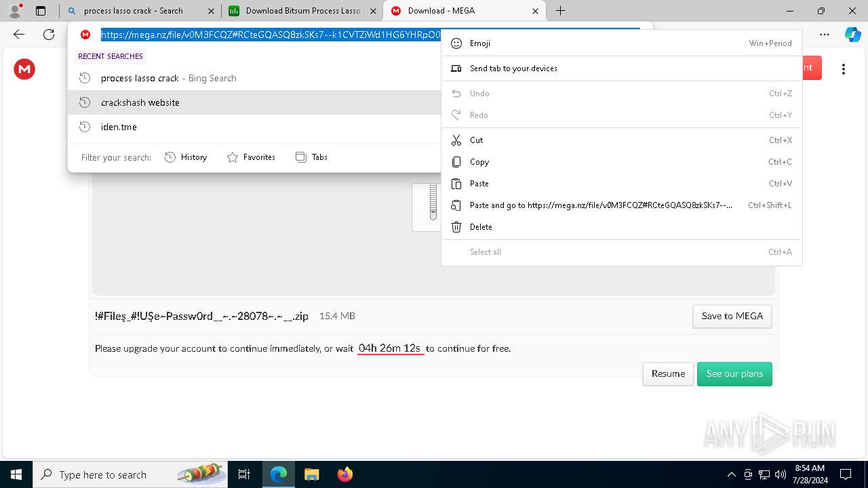This screenshot has width=868, height=488.
Task: Choose Emoji from context menu
Action: pyautogui.click(x=621, y=43)
